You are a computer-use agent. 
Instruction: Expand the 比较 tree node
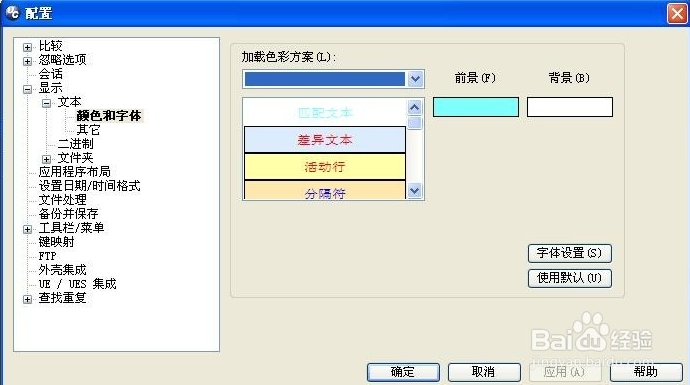(x=27, y=47)
